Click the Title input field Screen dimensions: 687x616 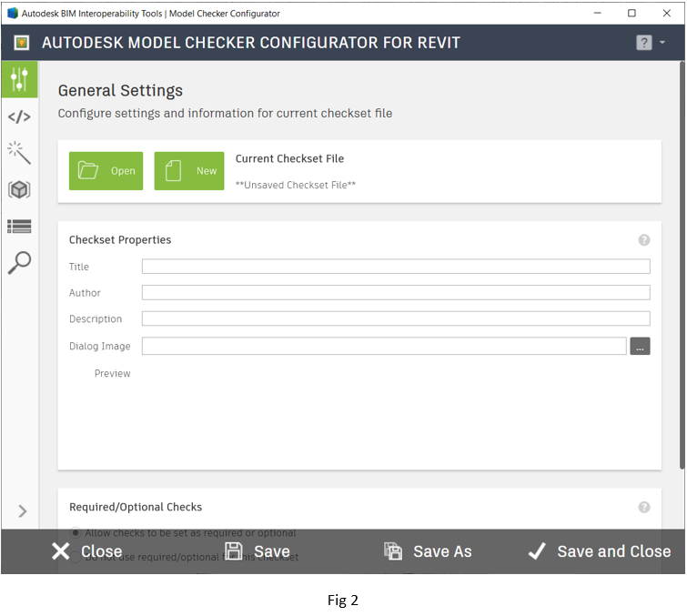coord(396,267)
